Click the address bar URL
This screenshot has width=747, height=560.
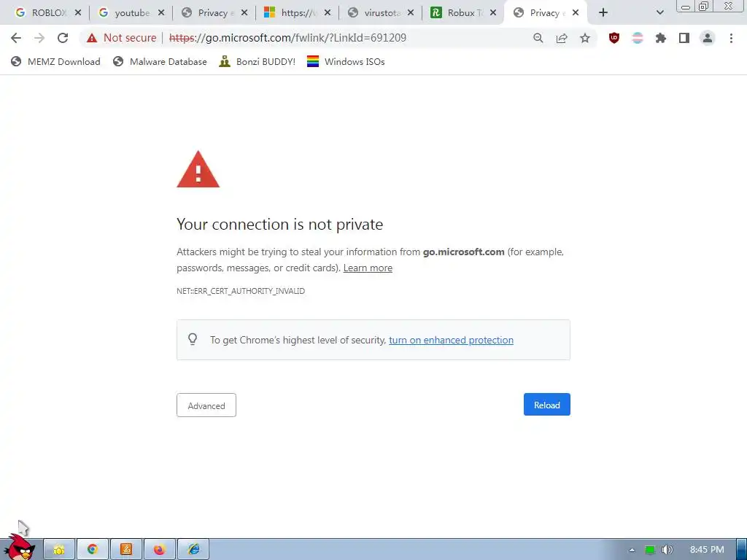tap(287, 38)
